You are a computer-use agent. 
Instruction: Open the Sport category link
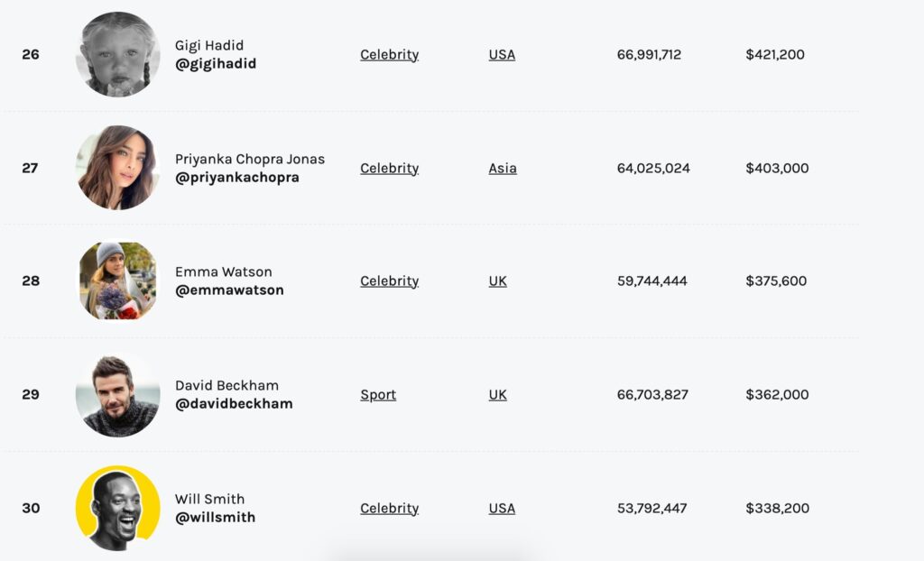pyautogui.click(x=378, y=395)
